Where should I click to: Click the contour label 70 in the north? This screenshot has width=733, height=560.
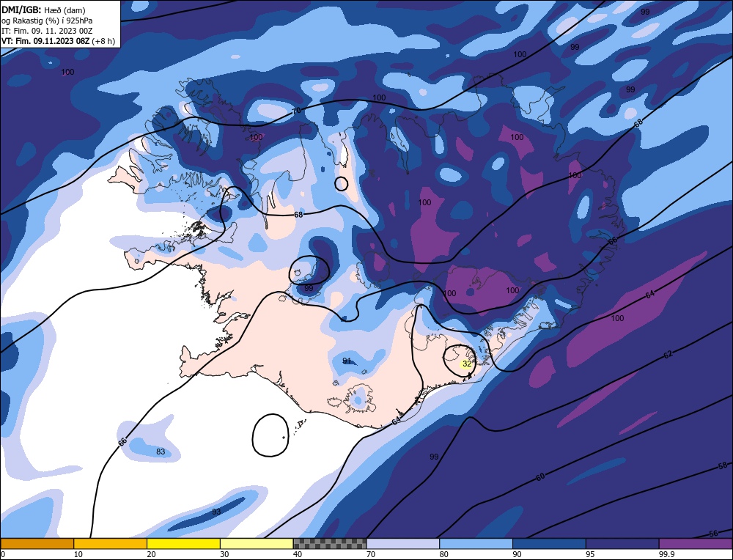296,111
